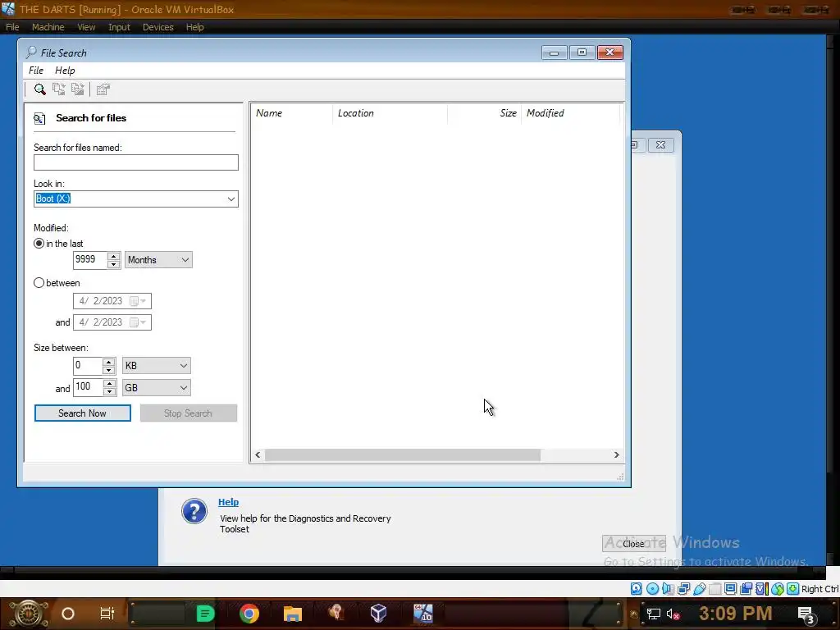The width and height of the screenshot is (840, 630).
Task: Sort results by Size column header
Action: (x=484, y=113)
